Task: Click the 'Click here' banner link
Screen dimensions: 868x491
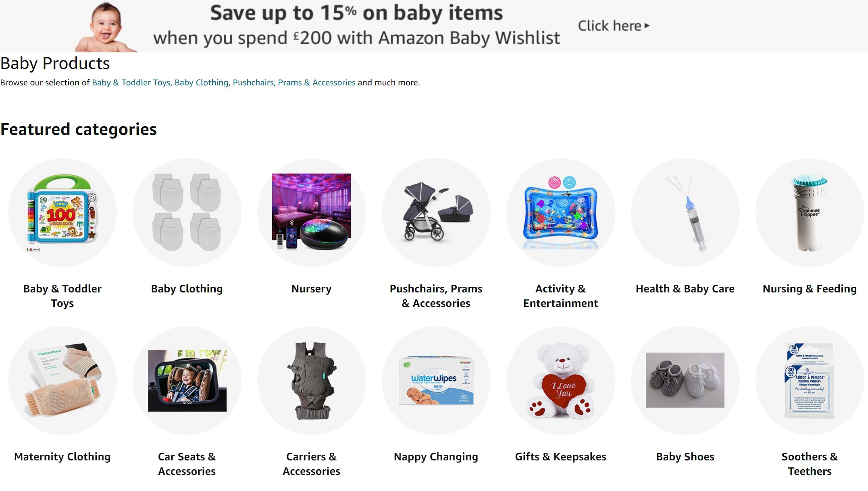Action: click(613, 26)
